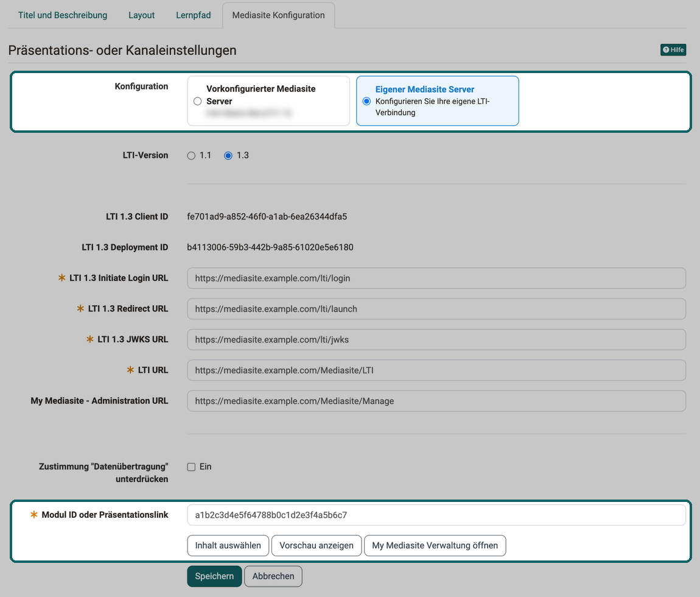Enable Zustimmung Datenübertragung unterdrücken checkbox
The height and width of the screenshot is (597, 700).
[191, 467]
